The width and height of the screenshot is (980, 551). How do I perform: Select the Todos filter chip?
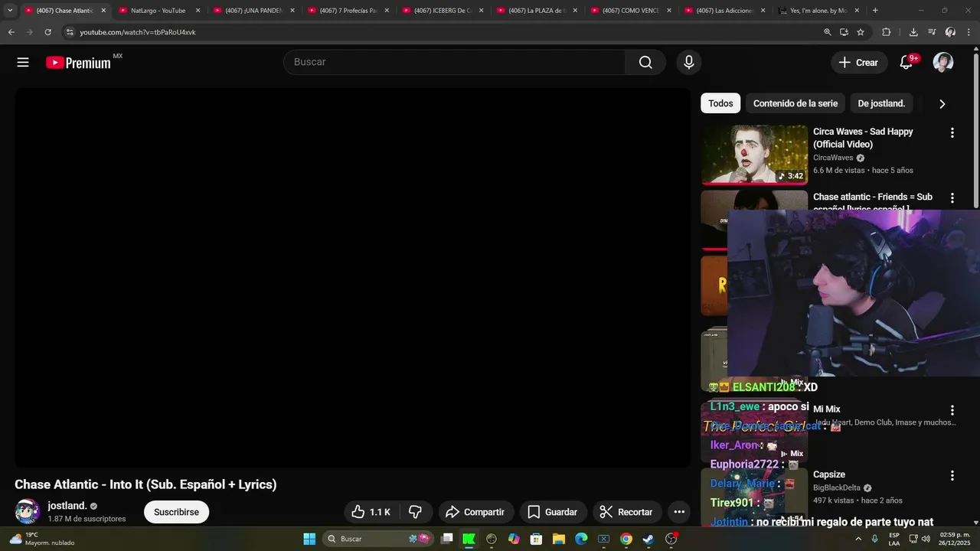[720, 103]
